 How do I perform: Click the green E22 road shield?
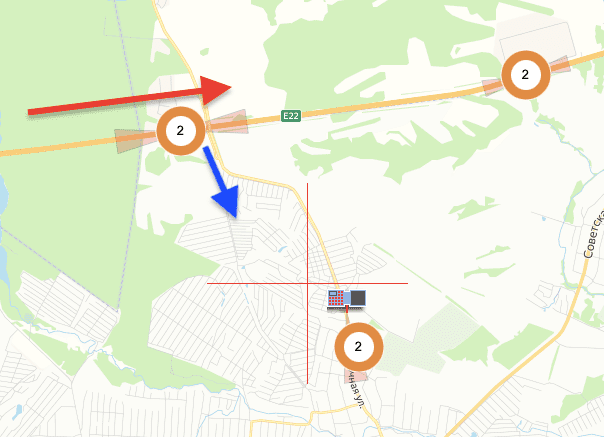[x=291, y=116]
